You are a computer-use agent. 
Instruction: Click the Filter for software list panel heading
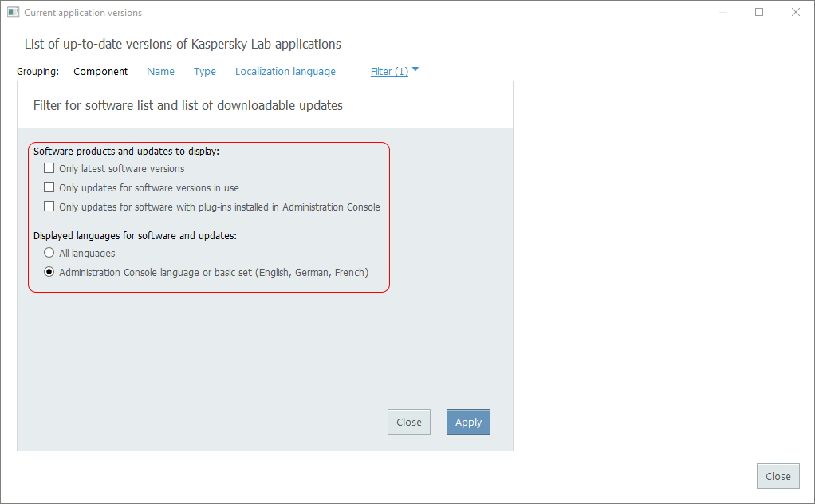(188, 105)
